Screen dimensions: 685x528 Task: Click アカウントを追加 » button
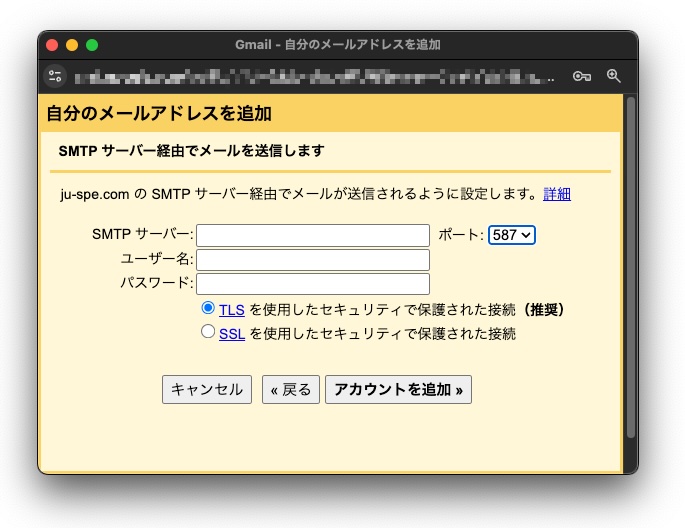coord(398,389)
